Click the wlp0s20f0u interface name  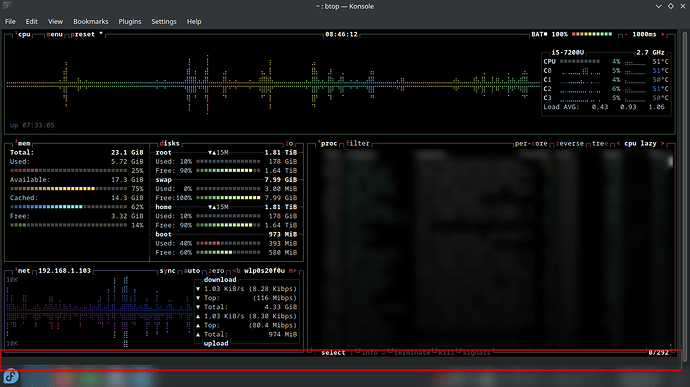pos(264,270)
